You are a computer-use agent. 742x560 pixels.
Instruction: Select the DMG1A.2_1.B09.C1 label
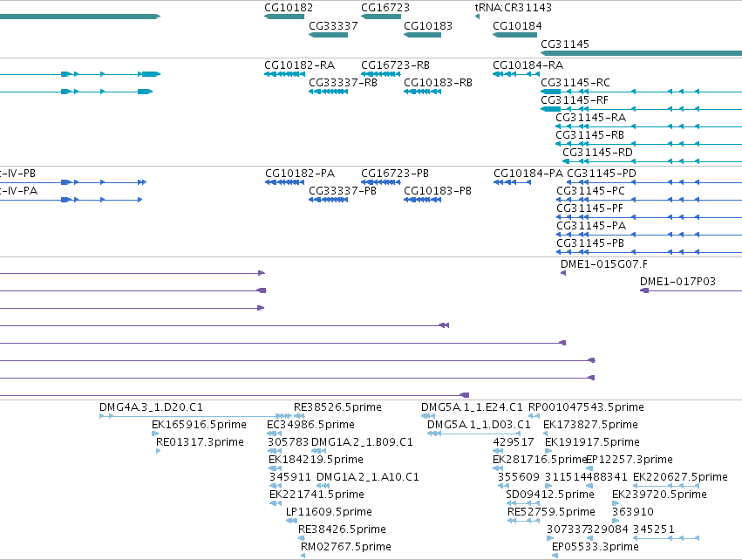[362, 442]
